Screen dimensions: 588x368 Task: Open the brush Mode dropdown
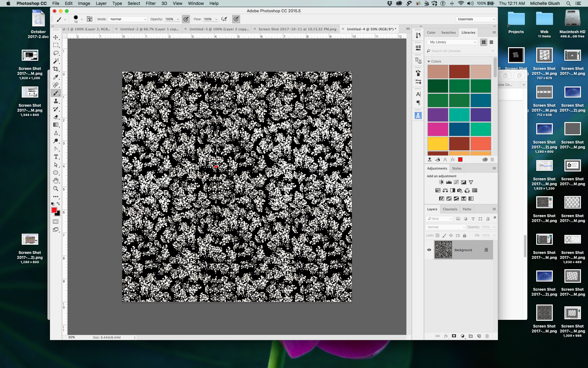tap(128, 19)
